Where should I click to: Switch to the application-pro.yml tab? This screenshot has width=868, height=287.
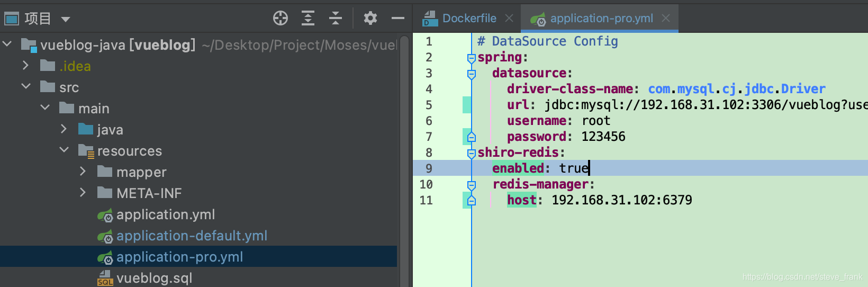[x=602, y=19]
